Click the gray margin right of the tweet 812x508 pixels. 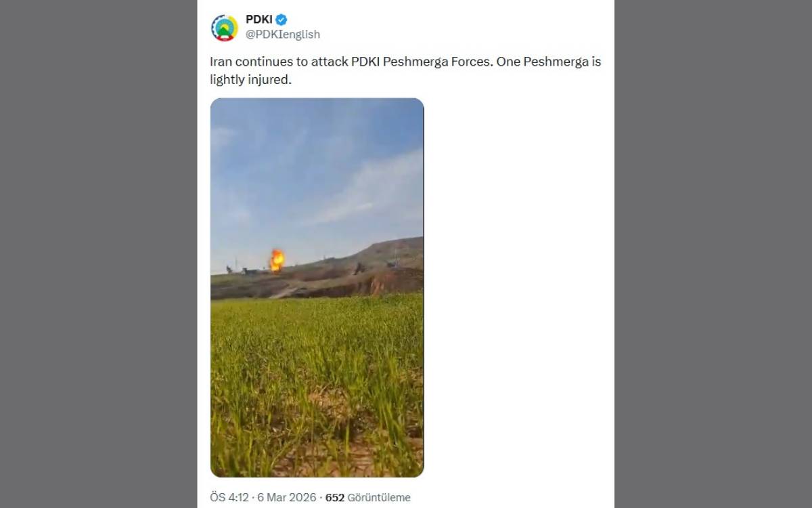coord(714,254)
